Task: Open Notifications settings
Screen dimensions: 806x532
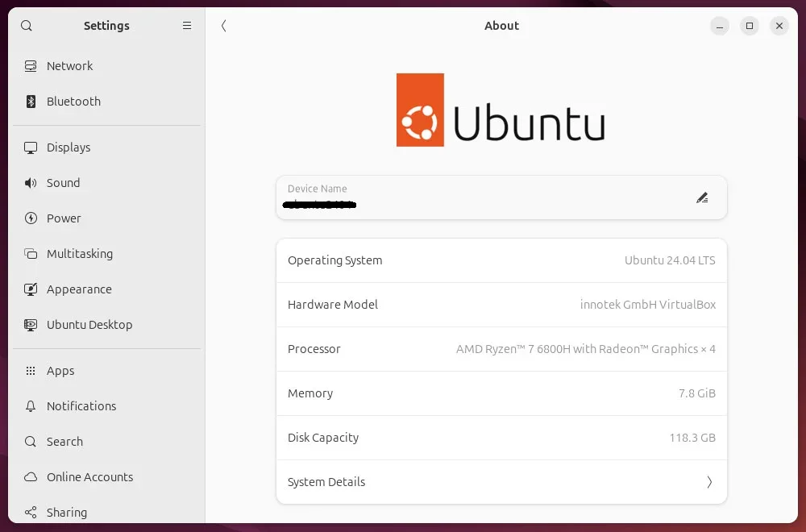Action: 106,406
